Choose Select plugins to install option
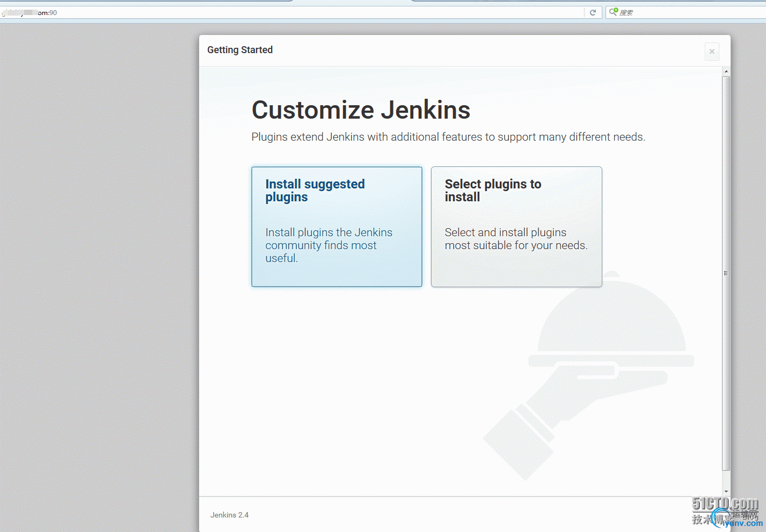The image size is (766, 532). point(516,227)
